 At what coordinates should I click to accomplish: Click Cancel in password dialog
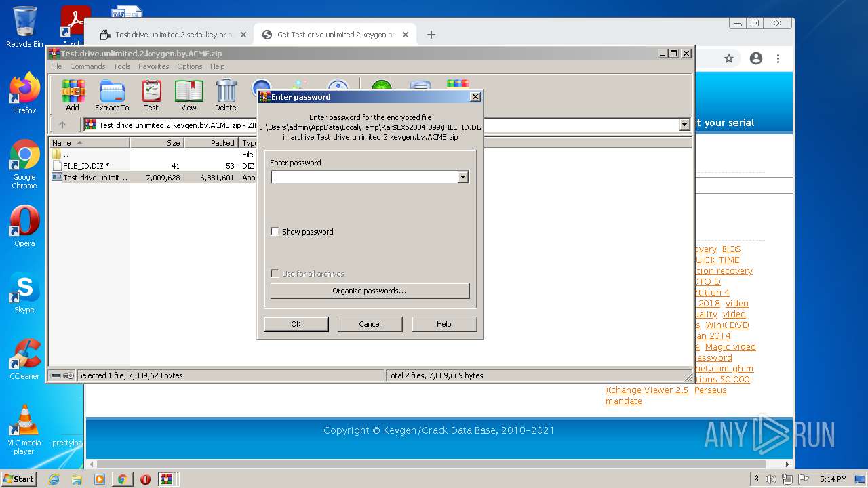pos(370,324)
